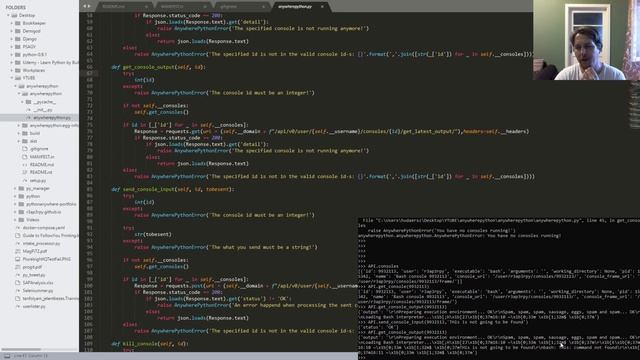Viewport: 640px width, 360px height.
Task: Open the panel switcher icon in status bar
Action: (x=7, y=356)
